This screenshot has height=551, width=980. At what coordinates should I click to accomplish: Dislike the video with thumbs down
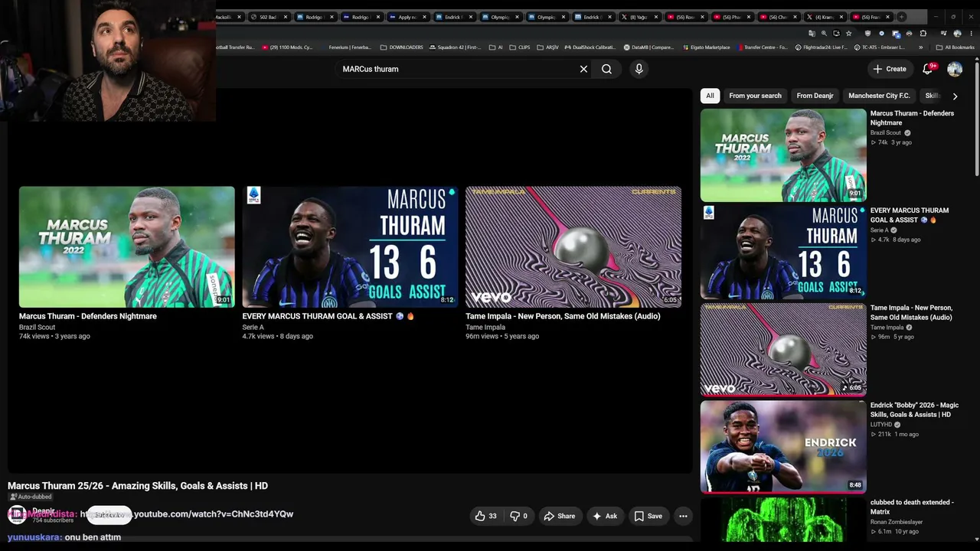pyautogui.click(x=519, y=516)
